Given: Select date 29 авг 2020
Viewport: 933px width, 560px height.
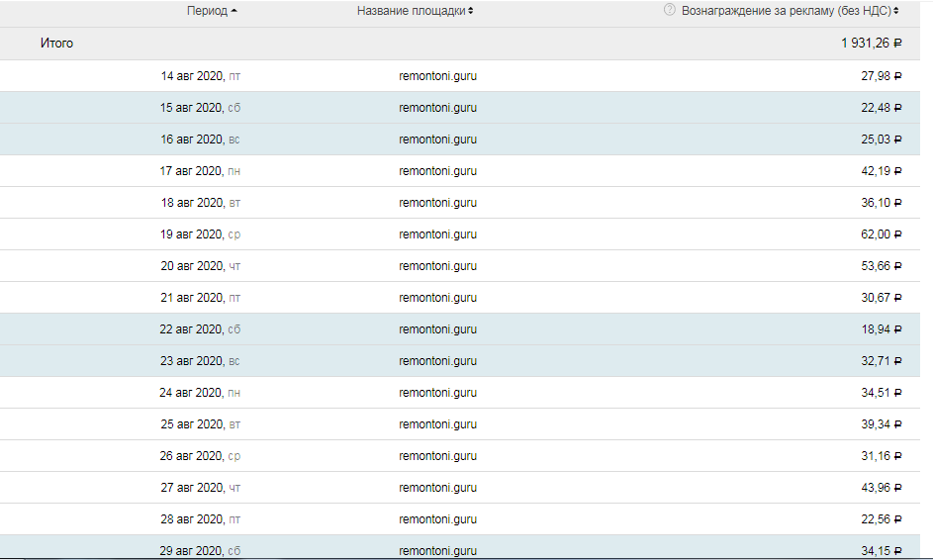Looking at the screenshot, I should tap(191, 550).
